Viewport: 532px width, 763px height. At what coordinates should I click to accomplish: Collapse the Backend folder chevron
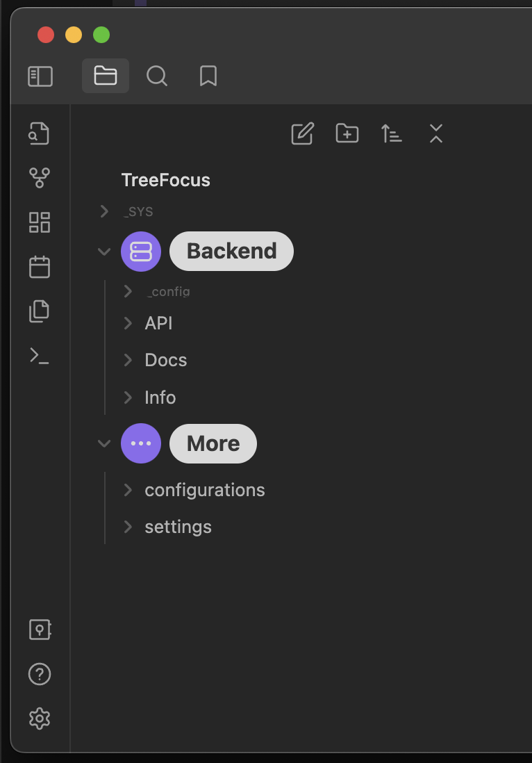pos(104,252)
